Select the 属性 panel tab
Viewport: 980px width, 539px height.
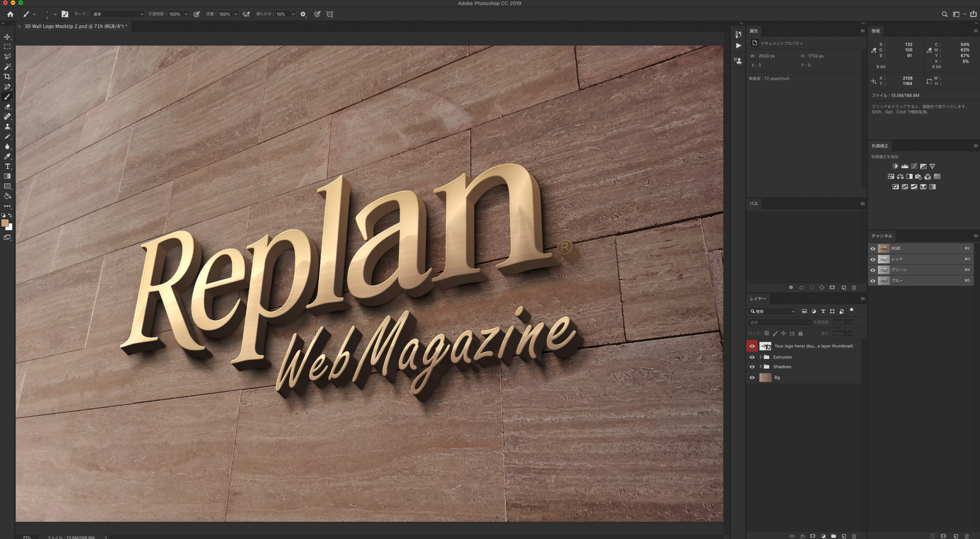pyautogui.click(x=754, y=31)
